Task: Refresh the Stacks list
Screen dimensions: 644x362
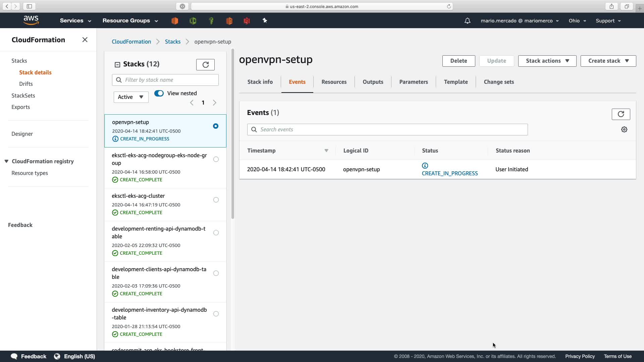Action: point(205,65)
